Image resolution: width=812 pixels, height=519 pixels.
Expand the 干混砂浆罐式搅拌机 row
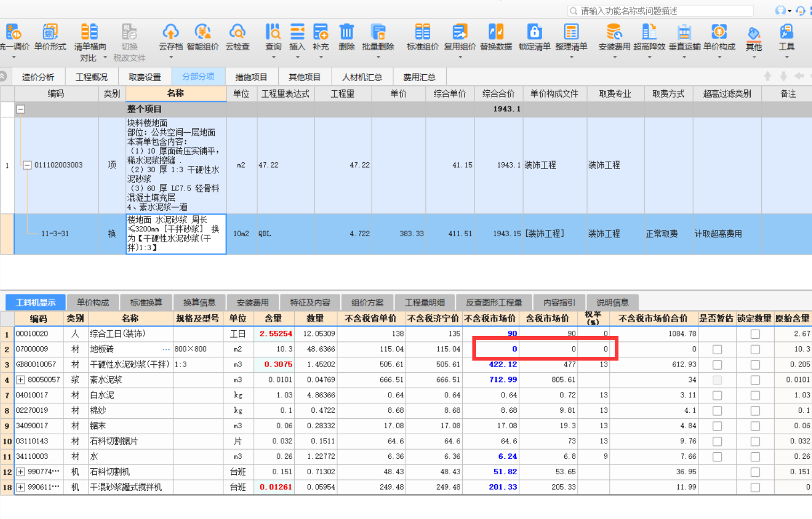point(20,488)
